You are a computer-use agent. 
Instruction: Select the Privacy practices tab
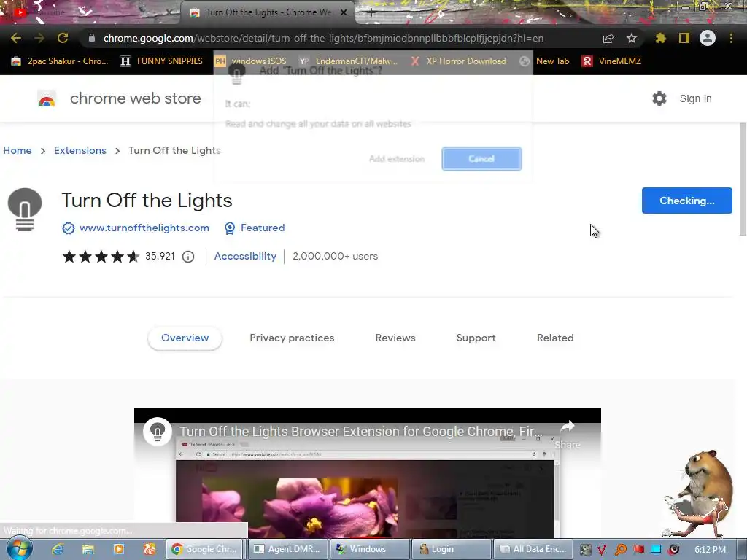292,338
